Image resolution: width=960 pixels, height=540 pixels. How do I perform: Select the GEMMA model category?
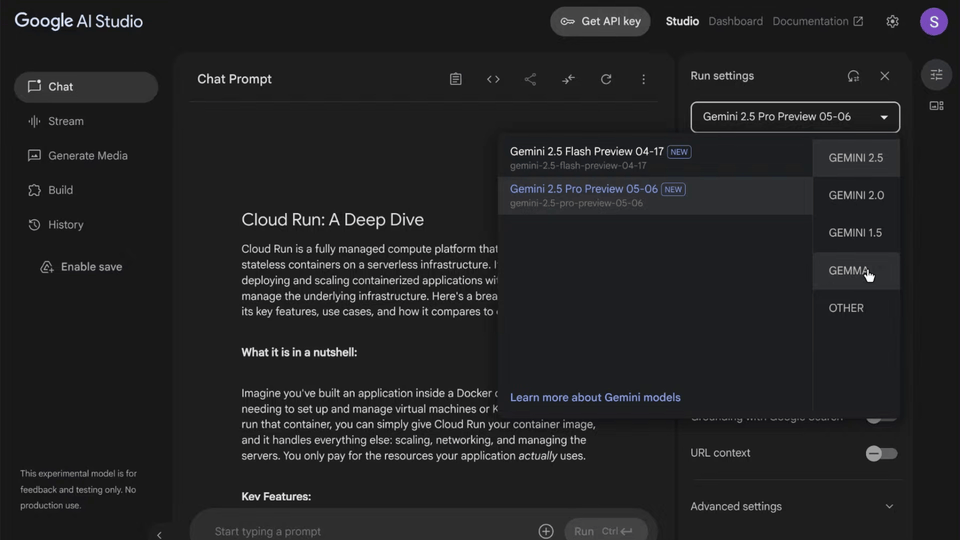(x=856, y=271)
